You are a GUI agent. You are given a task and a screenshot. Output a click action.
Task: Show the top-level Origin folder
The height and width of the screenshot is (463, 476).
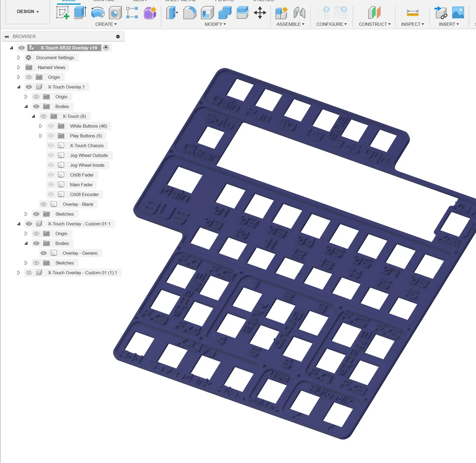pyautogui.click(x=29, y=77)
